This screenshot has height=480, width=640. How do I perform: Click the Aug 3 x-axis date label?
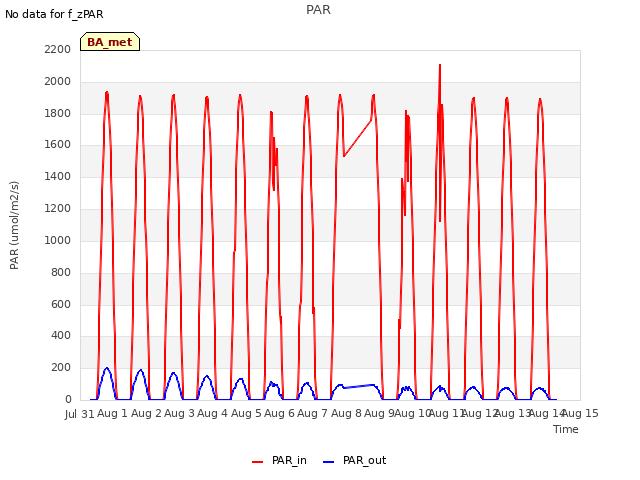point(180,413)
